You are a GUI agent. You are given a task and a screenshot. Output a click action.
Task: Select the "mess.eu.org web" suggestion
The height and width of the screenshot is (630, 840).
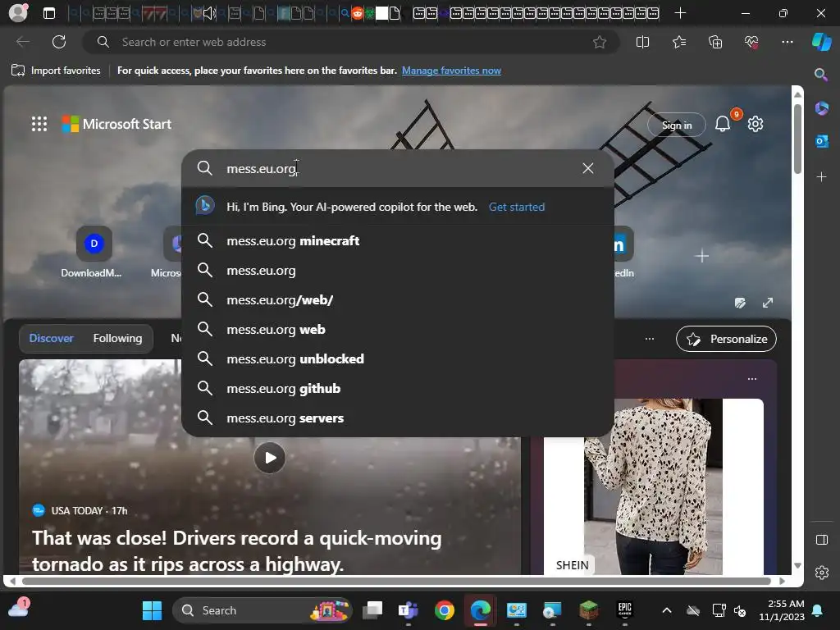[398, 329]
